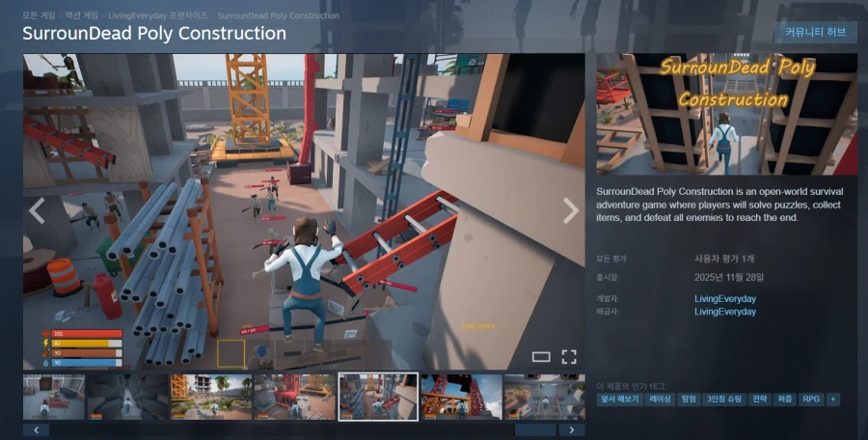Viewport: 868px width, 440px height.
Task: Click the 사용자 평가 1개 review summary
Action: [724, 259]
